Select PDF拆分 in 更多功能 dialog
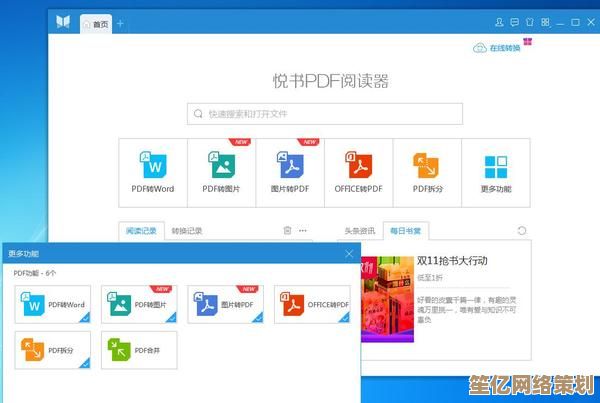600x403 pixels. 53,350
